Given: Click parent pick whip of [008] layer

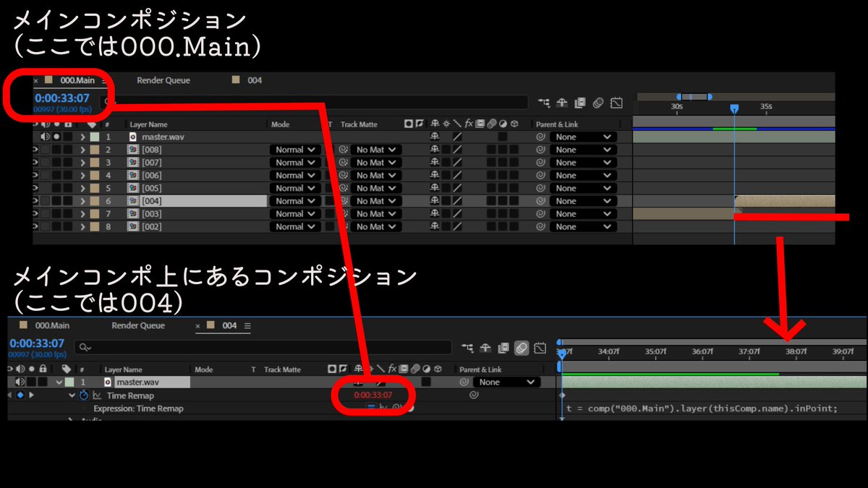Looking at the screenshot, I should 540,150.
